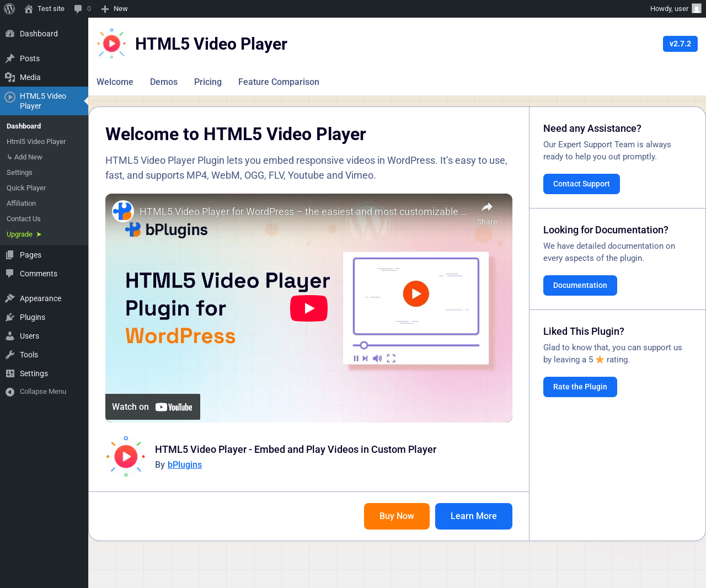The width and height of the screenshot is (706, 588).
Task: Click the bPlugins channel avatar on video
Action: click(x=123, y=211)
